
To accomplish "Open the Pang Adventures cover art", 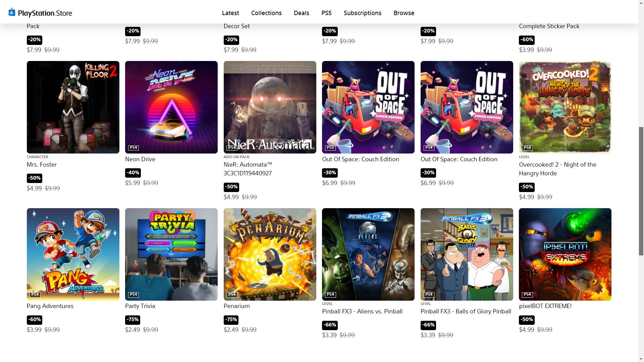I will tap(73, 254).
